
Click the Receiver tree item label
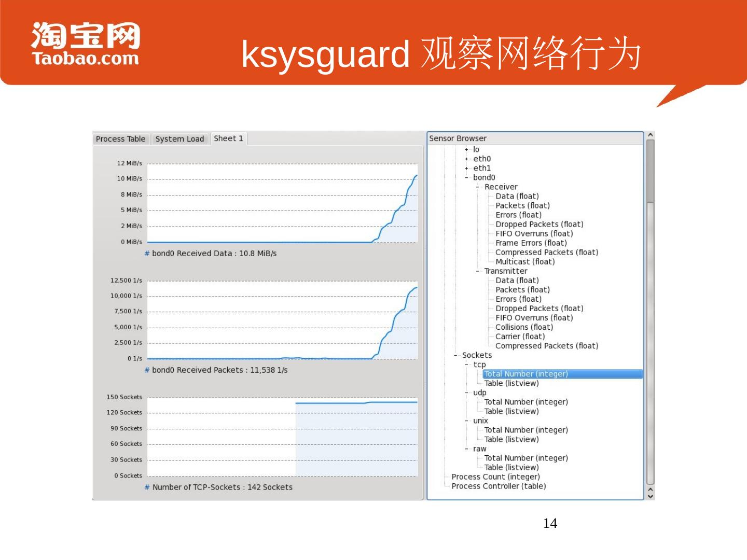(501, 187)
